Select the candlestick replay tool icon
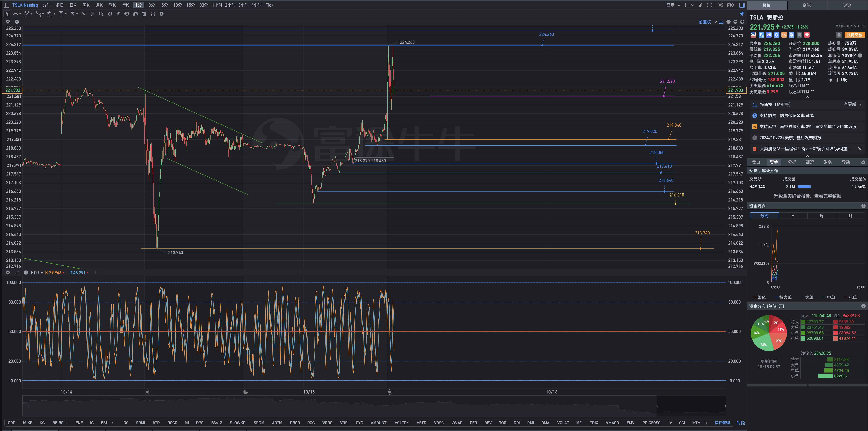The image size is (868, 431). (x=109, y=14)
